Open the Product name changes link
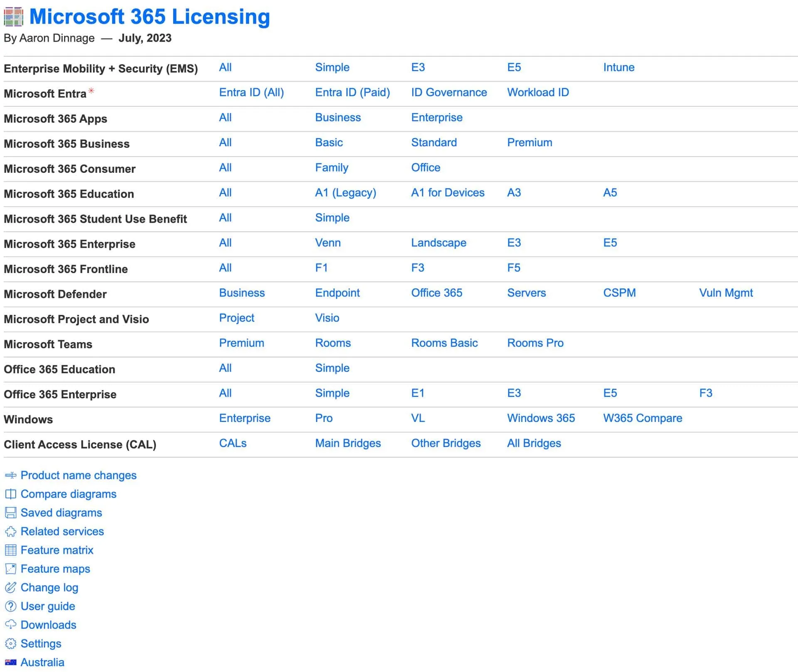798x672 pixels. pyautogui.click(x=78, y=475)
